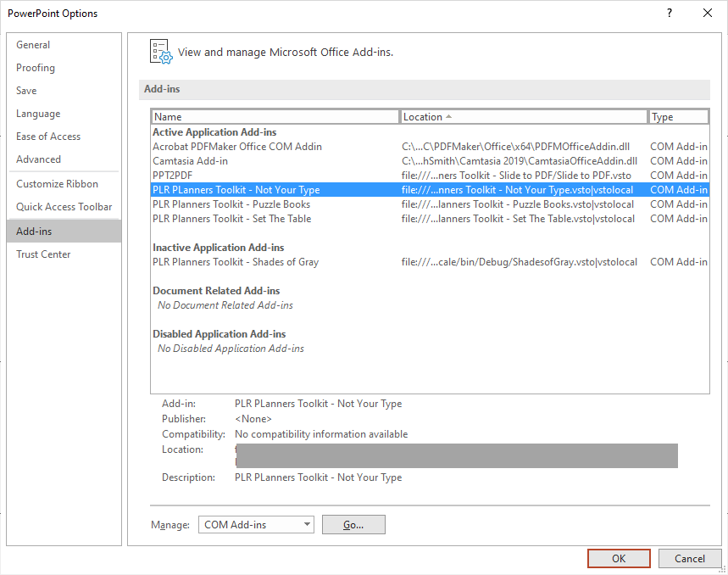Screen dimensions: 728x575
Task: Click the Type column header
Action: [x=678, y=117]
